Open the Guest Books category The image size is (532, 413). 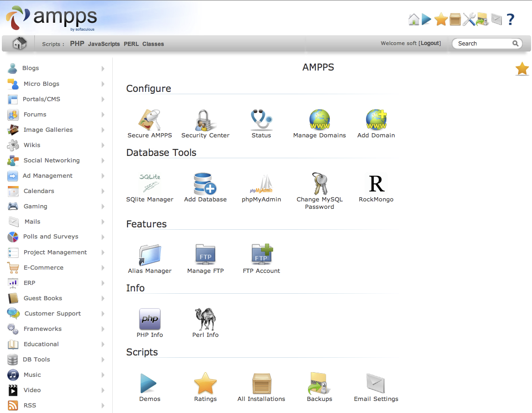pos(43,298)
